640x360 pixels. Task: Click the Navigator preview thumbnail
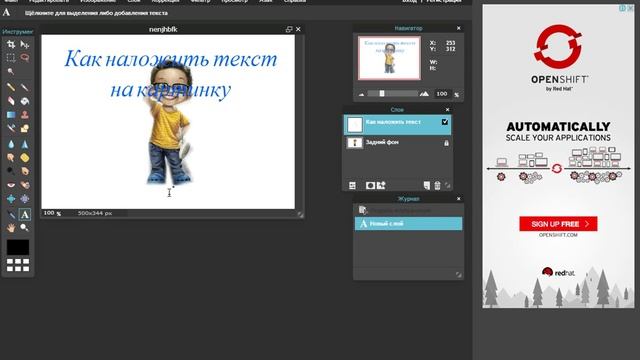click(x=389, y=58)
